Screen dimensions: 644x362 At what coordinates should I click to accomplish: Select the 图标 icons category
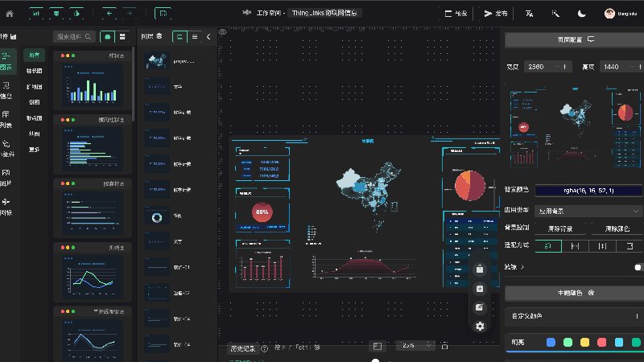coord(6,207)
